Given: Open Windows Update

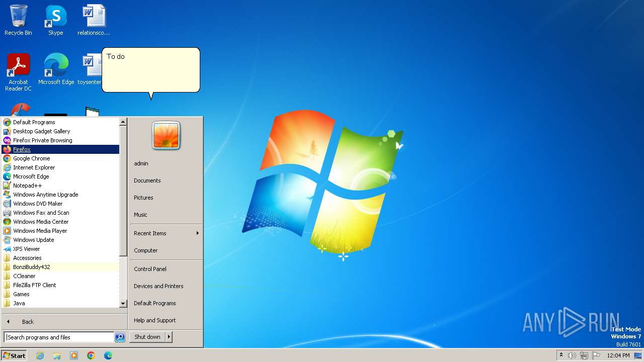Looking at the screenshot, I should tap(60, 240).
